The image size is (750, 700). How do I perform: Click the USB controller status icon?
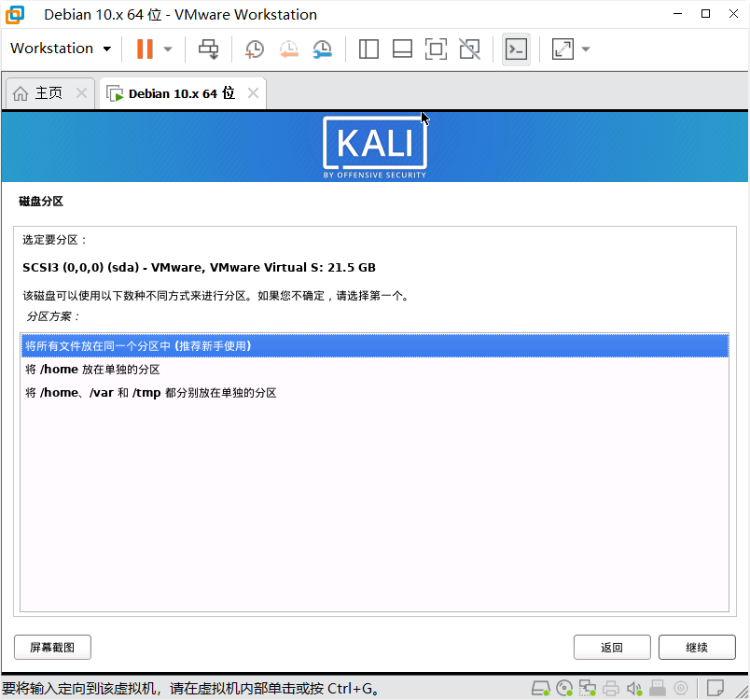[x=658, y=689]
